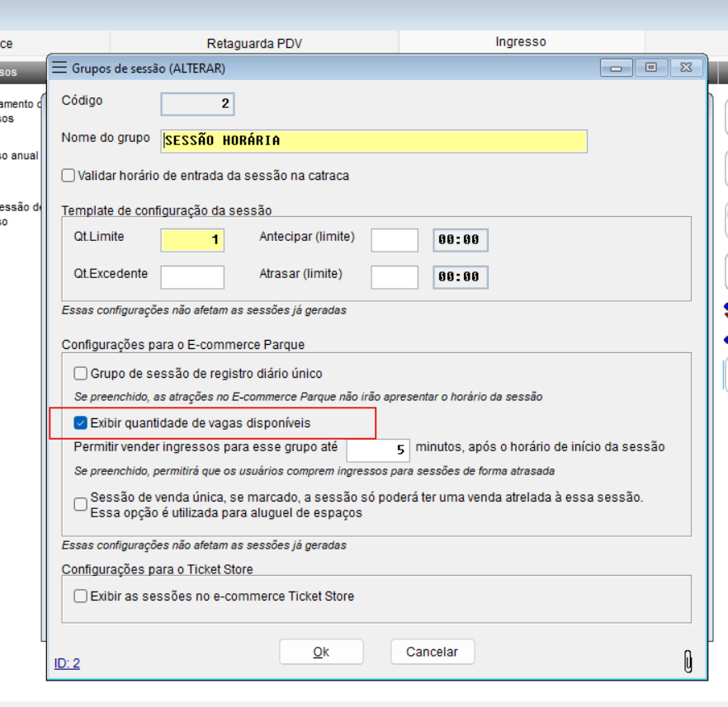Viewport: 728px width, 707px height.
Task: Edit the minutes field for late ticket sales
Action: 378,450
